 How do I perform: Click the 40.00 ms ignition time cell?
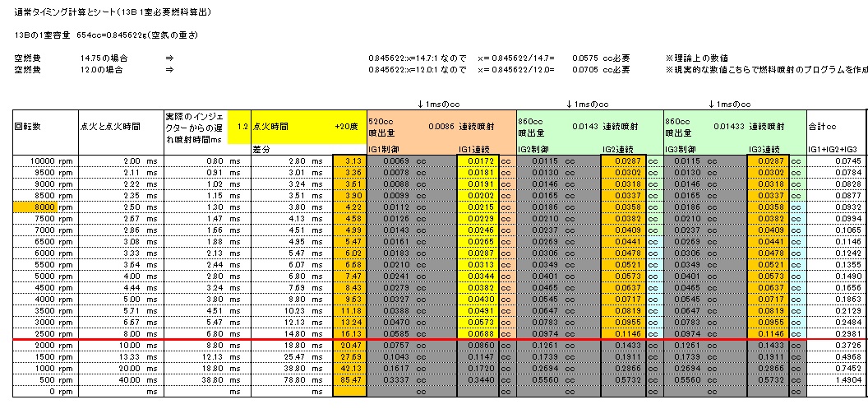(x=121, y=380)
